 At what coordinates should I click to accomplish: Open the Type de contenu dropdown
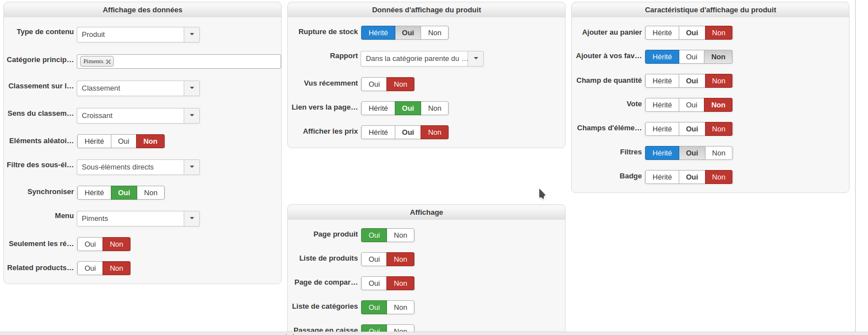(192, 35)
